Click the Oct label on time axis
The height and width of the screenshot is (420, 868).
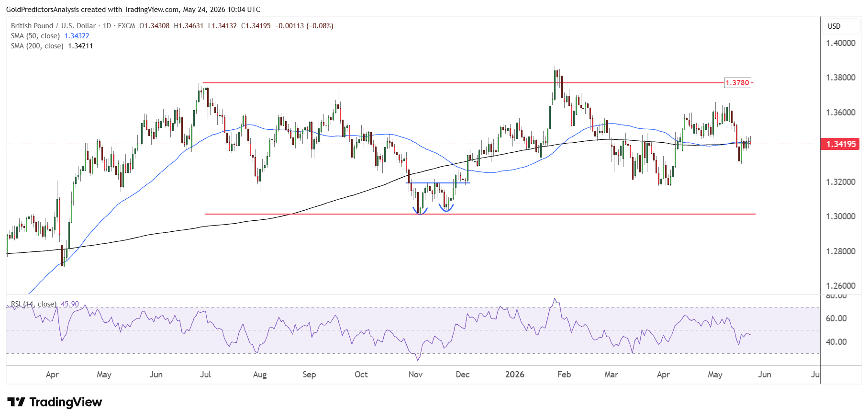pos(361,375)
